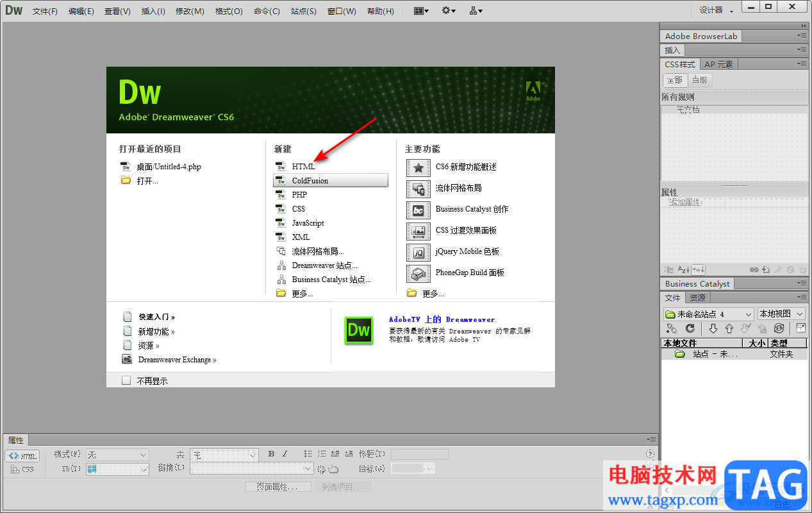Create a new HTML document
The image size is (812, 513).
pyautogui.click(x=303, y=167)
